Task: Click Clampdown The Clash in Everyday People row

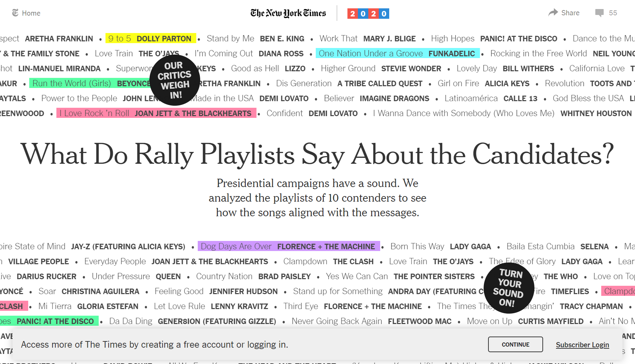Action: (328, 261)
